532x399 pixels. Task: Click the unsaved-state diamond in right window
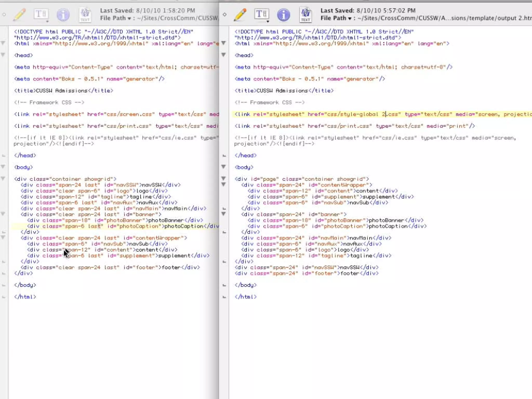(x=225, y=15)
